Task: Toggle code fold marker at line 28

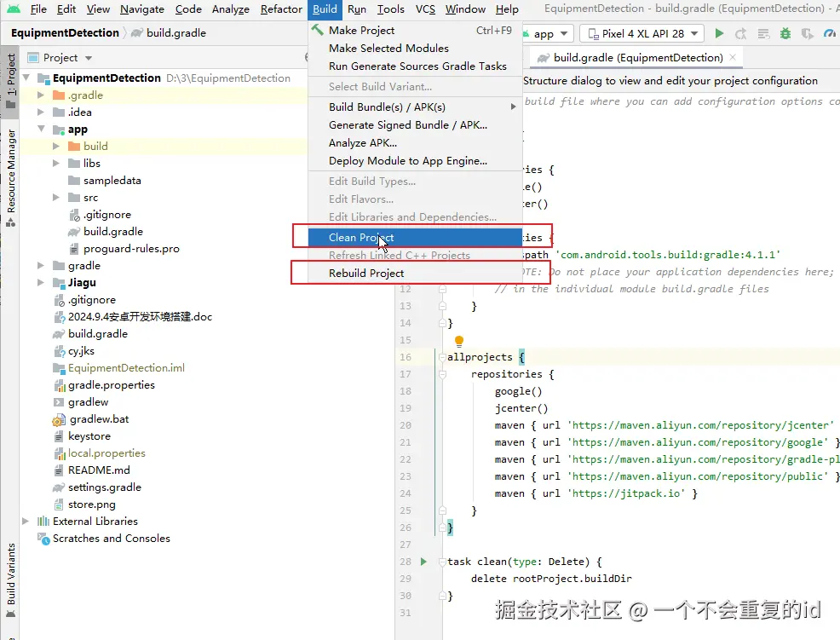Action: (x=442, y=562)
